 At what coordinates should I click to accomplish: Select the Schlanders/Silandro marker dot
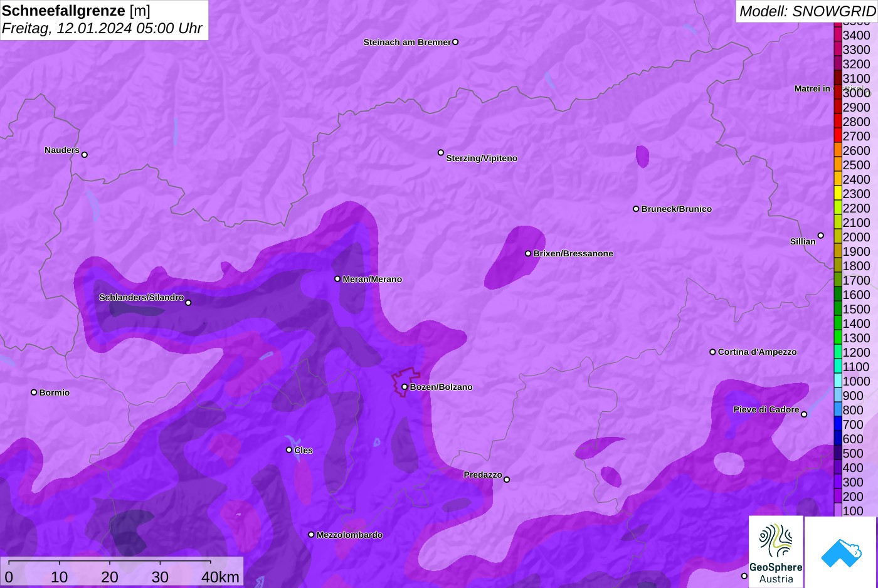pyautogui.click(x=188, y=303)
